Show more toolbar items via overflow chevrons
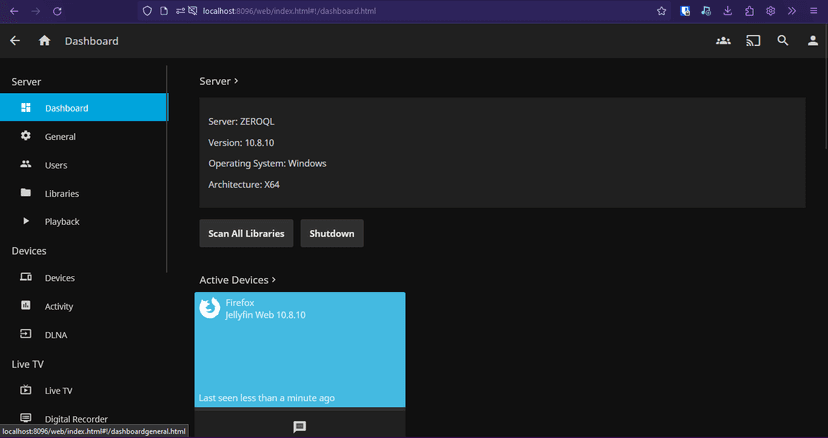The height and width of the screenshot is (438, 828). (x=791, y=11)
